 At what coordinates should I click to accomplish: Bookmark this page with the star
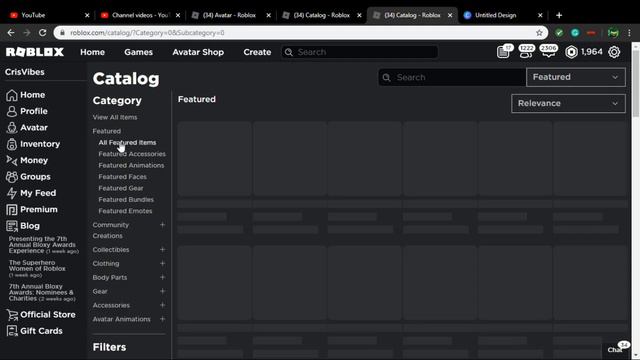(x=539, y=33)
